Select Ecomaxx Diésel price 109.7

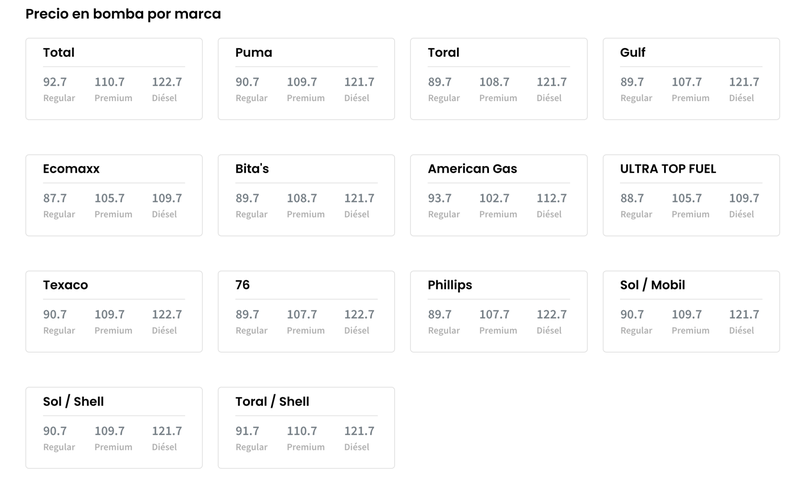167,198
